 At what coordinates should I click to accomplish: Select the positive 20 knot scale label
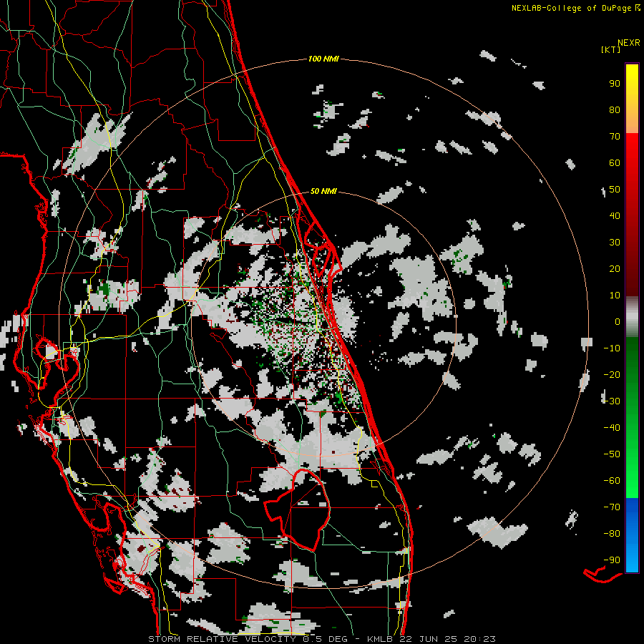[615, 268]
